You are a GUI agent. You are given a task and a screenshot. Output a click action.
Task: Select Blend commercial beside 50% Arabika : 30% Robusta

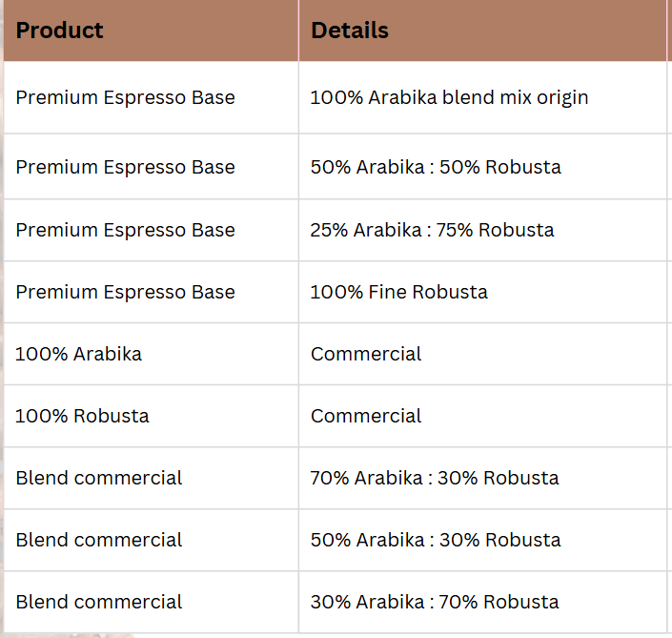point(99,540)
